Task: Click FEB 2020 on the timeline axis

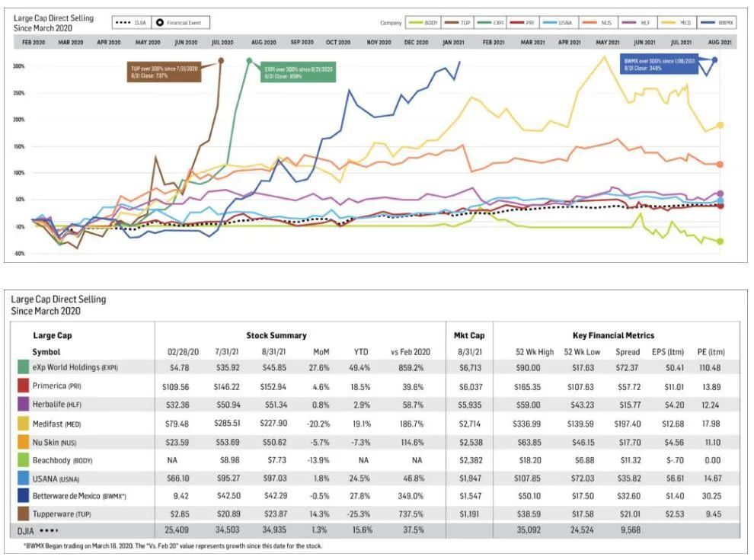Action: coord(34,43)
